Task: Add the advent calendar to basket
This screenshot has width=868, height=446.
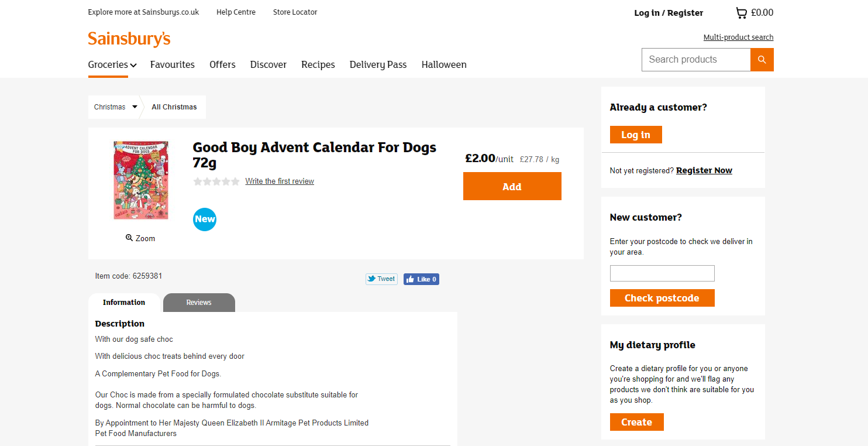Action: (511, 186)
